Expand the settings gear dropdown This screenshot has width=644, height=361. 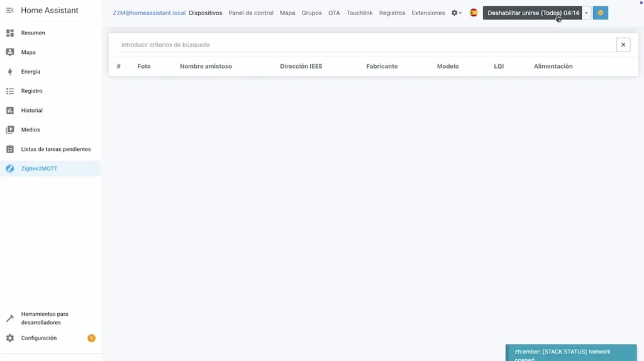click(x=456, y=13)
